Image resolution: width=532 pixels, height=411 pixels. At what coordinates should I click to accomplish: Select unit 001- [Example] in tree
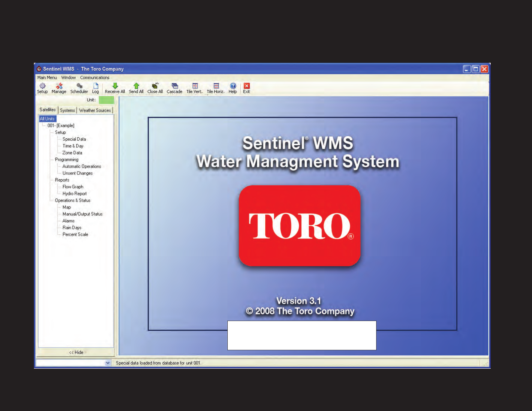[x=61, y=126]
